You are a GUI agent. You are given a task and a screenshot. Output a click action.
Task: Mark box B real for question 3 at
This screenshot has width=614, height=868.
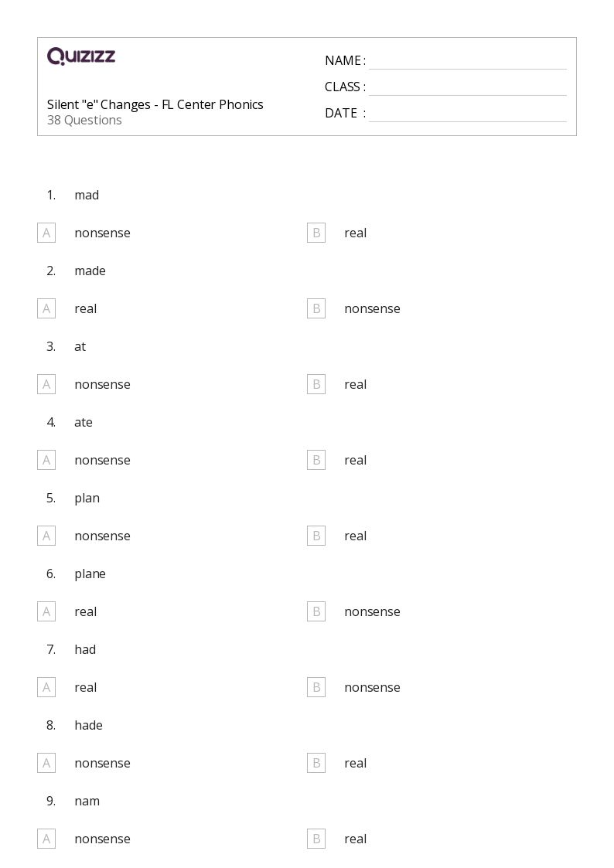coord(316,384)
